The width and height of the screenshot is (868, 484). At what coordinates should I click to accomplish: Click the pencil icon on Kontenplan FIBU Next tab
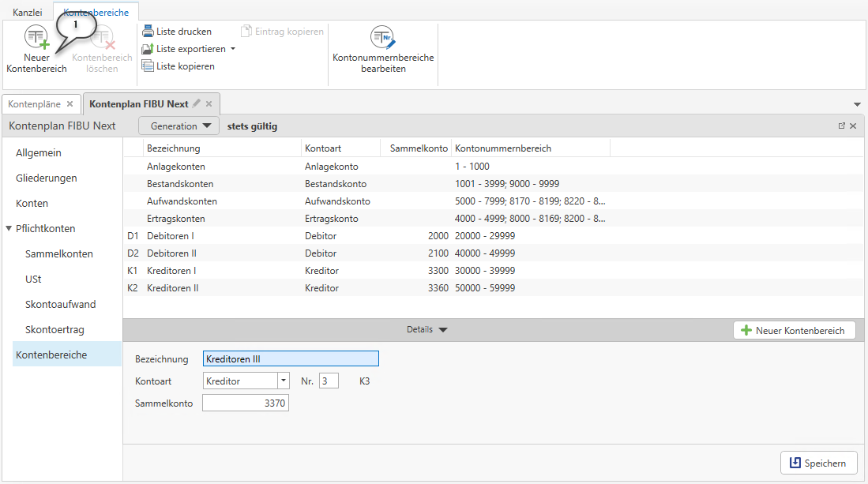(x=197, y=103)
